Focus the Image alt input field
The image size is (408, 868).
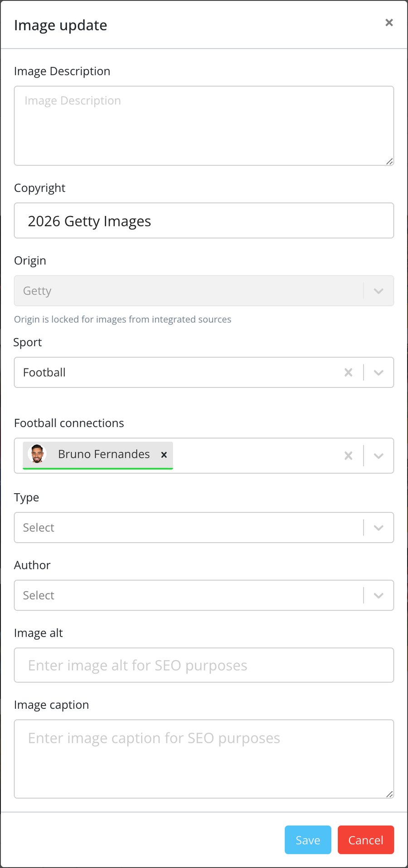click(204, 665)
